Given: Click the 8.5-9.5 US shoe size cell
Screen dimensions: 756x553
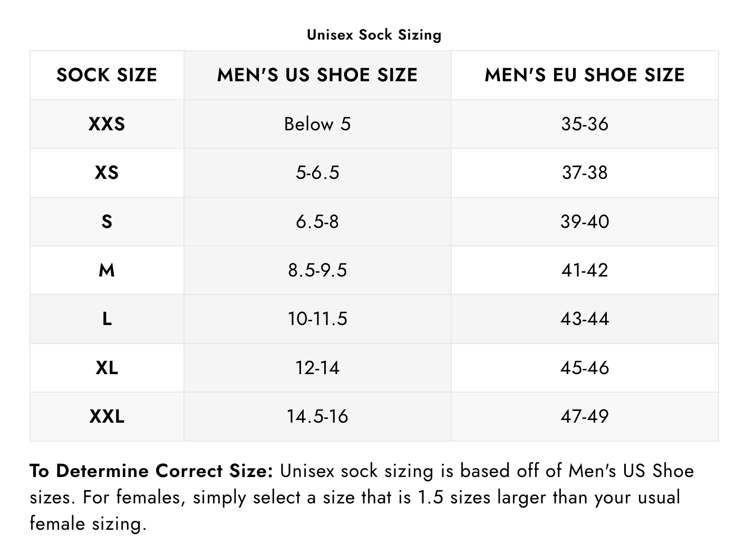Looking at the screenshot, I should click(317, 270).
